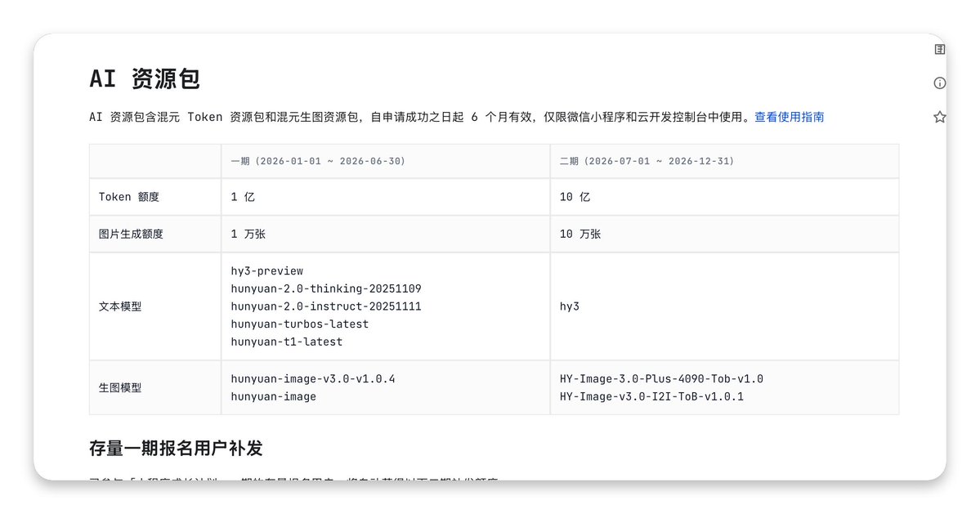The height and width of the screenshot is (514, 980).
Task: Click hunyuan-turbos-latest model name
Action: point(299,324)
